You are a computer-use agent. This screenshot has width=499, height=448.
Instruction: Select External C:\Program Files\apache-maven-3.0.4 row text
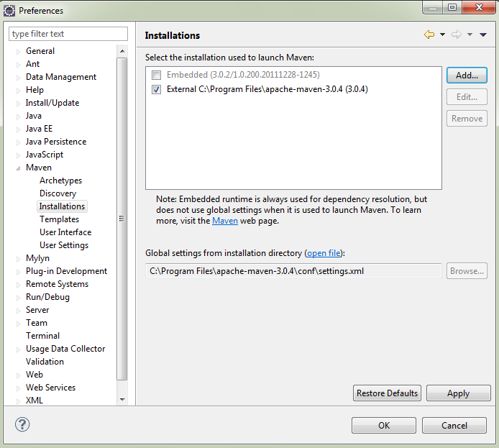pos(267,89)
